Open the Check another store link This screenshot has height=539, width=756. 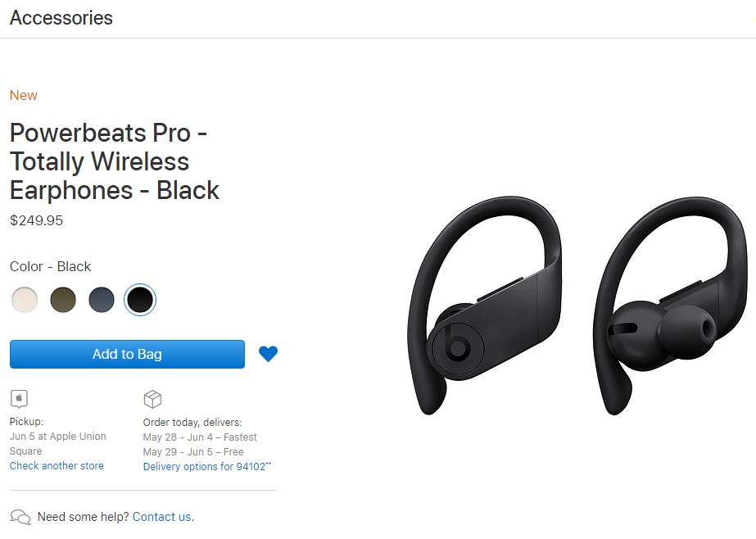coord(57,466)
